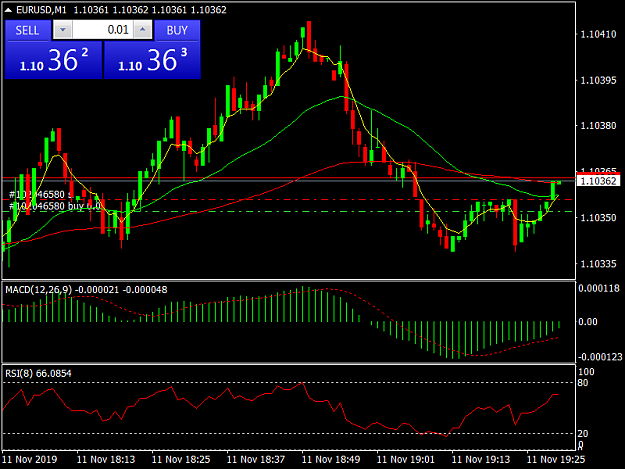Click the 11 Nov 18:13 time label
The height and width of the screenshot is (469, 625).
[106, 459]
